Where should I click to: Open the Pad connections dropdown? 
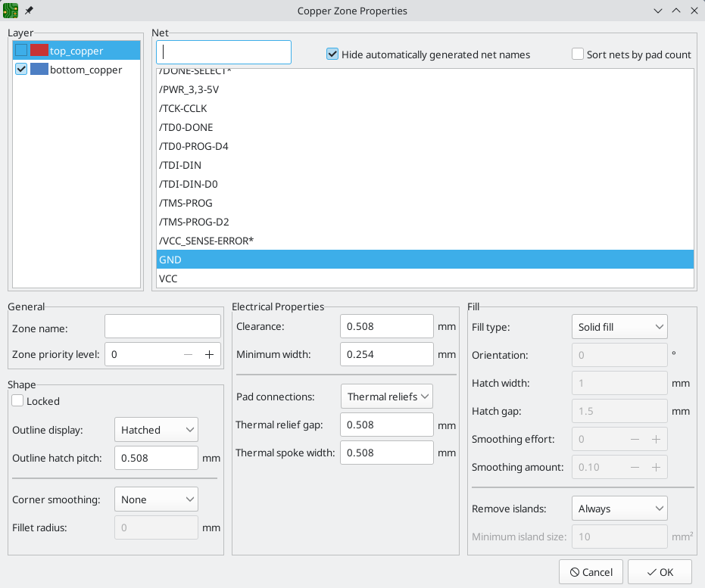[x=386, y=397]
